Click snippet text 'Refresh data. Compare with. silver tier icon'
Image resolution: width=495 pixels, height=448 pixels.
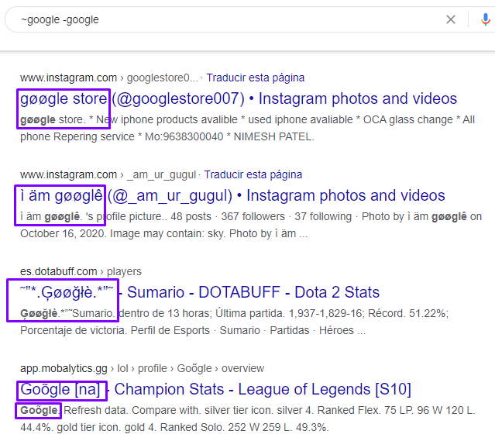[169, 410]
